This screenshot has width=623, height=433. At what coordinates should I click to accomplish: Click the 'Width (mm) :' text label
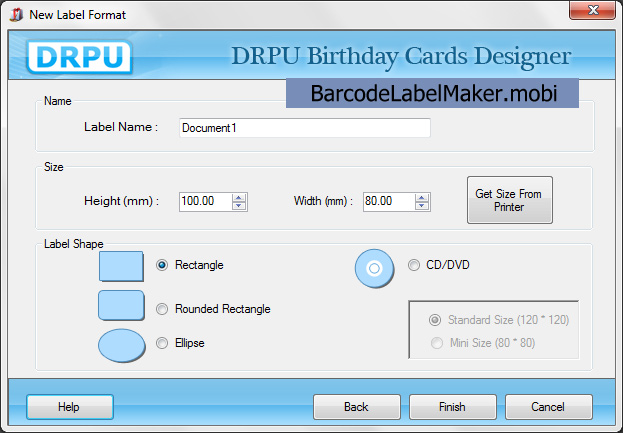pos(323,201)
